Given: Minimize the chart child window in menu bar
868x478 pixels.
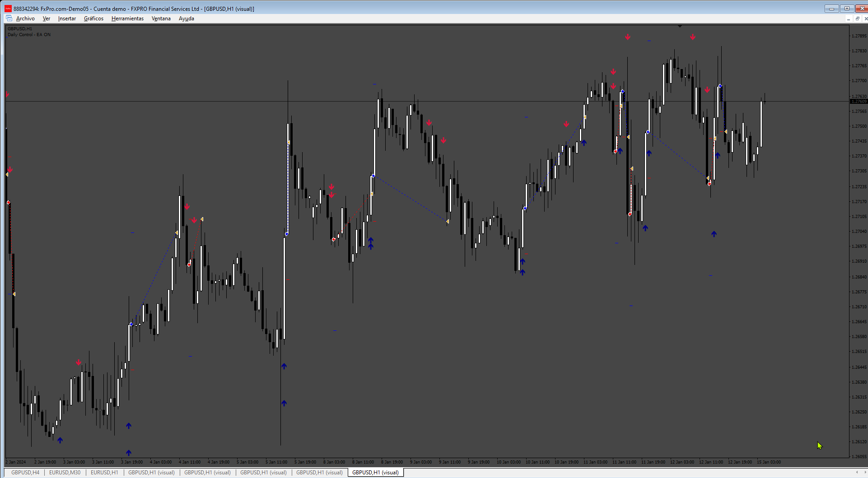Looking at the screenshot, I should pyautogui.click(x=848, y=19).
